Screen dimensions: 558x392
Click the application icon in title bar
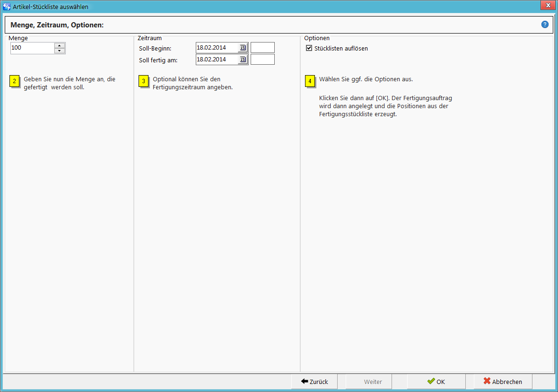[7, 7]
